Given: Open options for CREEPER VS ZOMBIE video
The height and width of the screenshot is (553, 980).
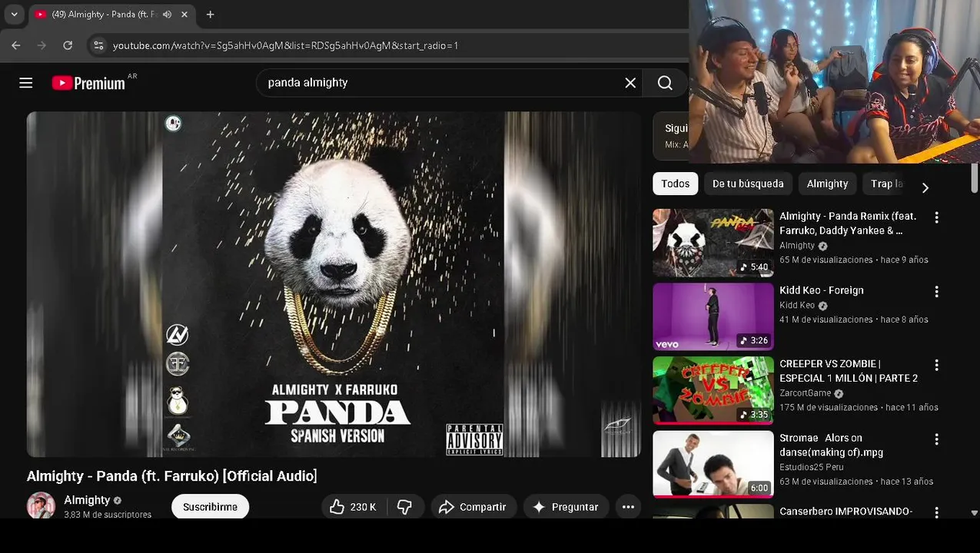Looking at the screenshot, I should pyautogui.click(x=936, y=366).
